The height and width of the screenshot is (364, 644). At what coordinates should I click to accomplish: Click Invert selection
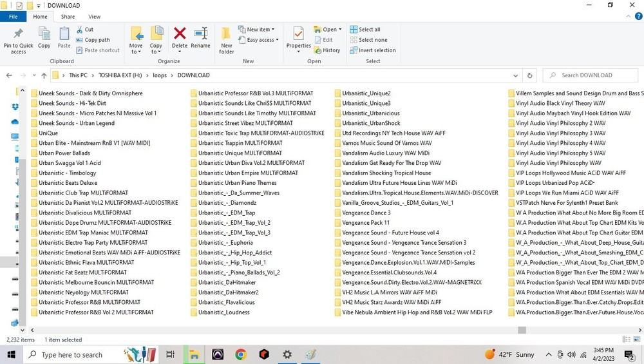373,50
